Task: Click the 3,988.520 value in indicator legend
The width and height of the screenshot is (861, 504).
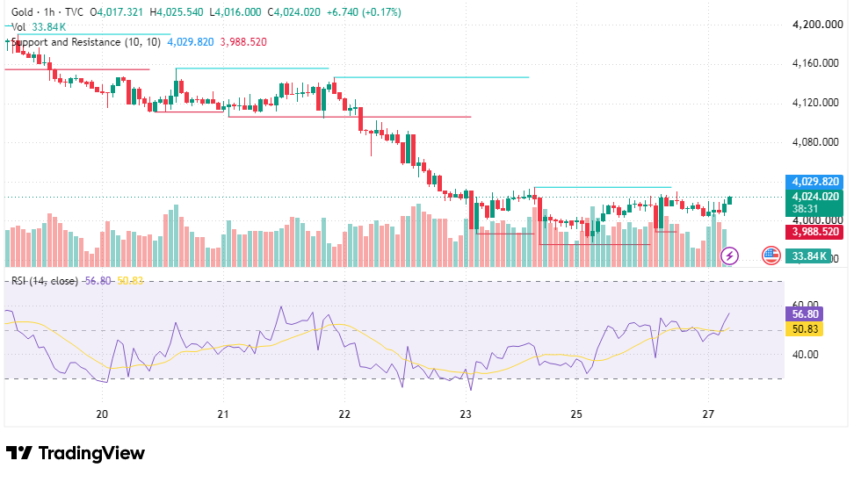Action: (243, 42)
